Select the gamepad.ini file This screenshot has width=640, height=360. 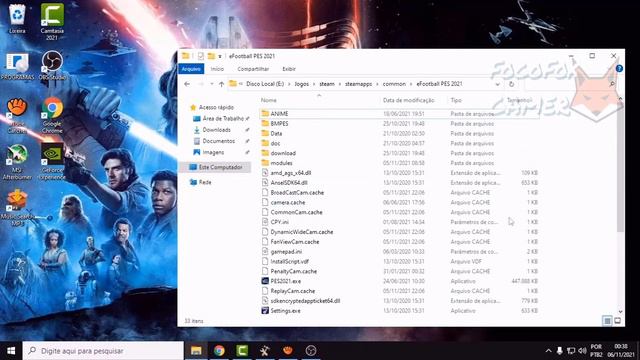click(x=400, y=251)
